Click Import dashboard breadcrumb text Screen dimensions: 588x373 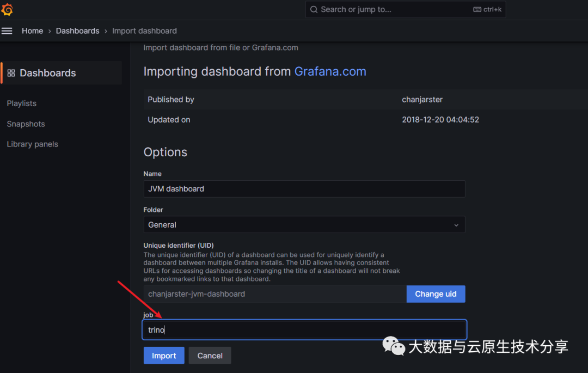(144, 30)
